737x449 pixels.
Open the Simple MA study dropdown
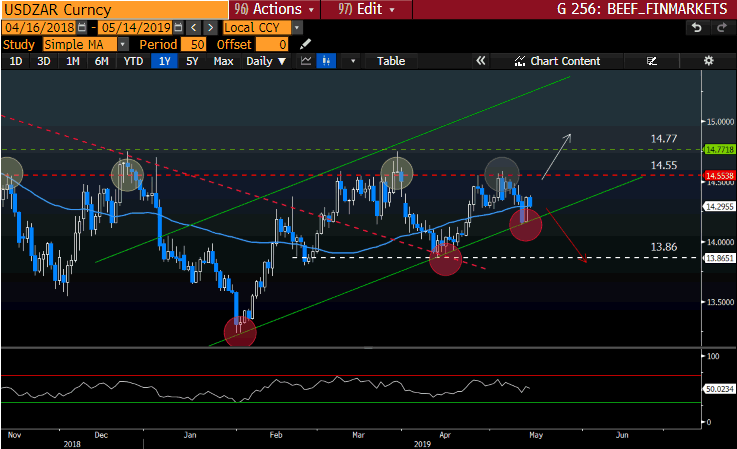coord(86,45)
